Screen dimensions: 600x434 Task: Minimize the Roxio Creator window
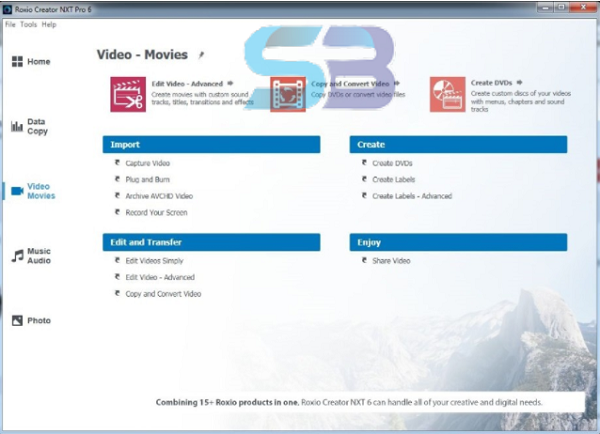tap(545, 7)
